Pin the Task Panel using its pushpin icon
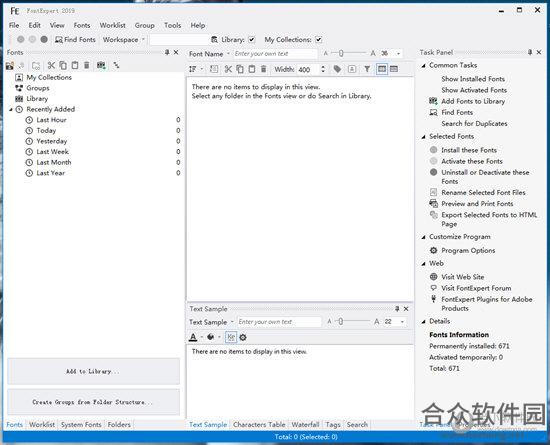The height and width of the screenshot is (445, 550). pos(530,52)
